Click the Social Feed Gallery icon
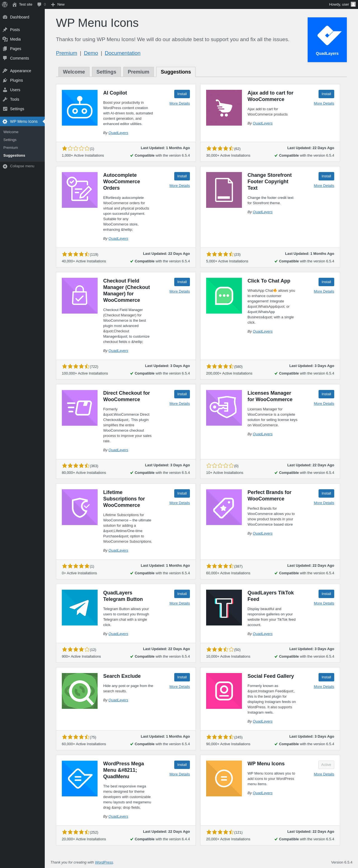This screenshot has width=358, height=868. 224,691
